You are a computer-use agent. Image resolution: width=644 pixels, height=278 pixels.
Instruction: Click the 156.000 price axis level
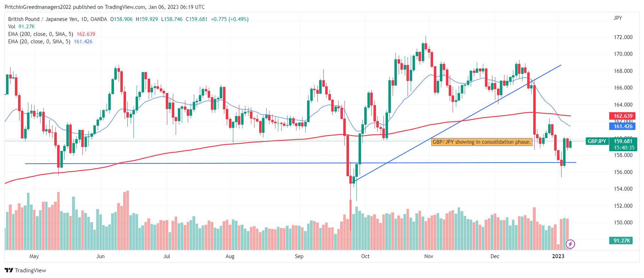[x=623, y=172]
